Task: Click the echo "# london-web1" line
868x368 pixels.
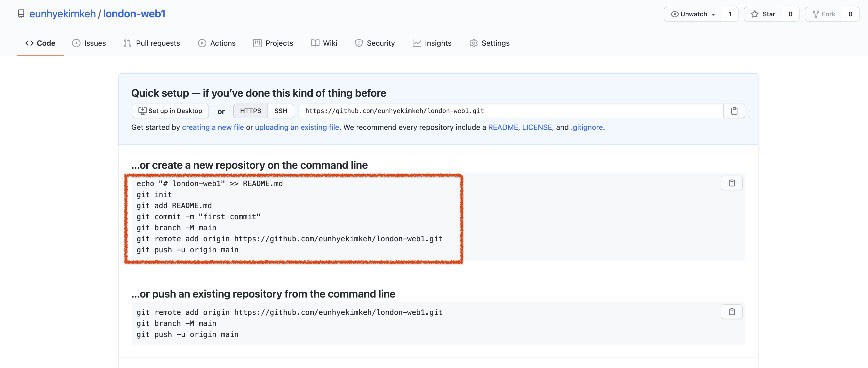Action: 209,184
